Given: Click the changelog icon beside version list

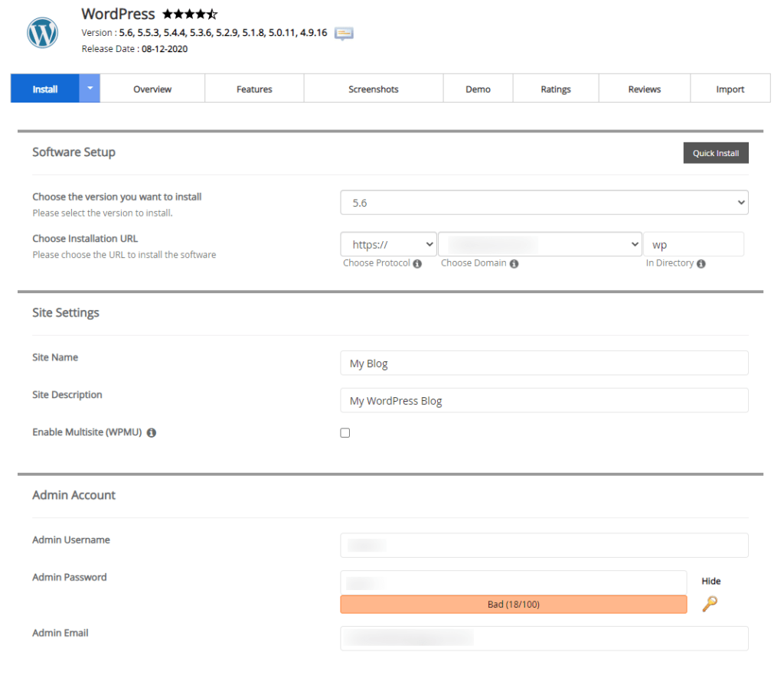Looking at the screenshot, I should click(344, 33).
